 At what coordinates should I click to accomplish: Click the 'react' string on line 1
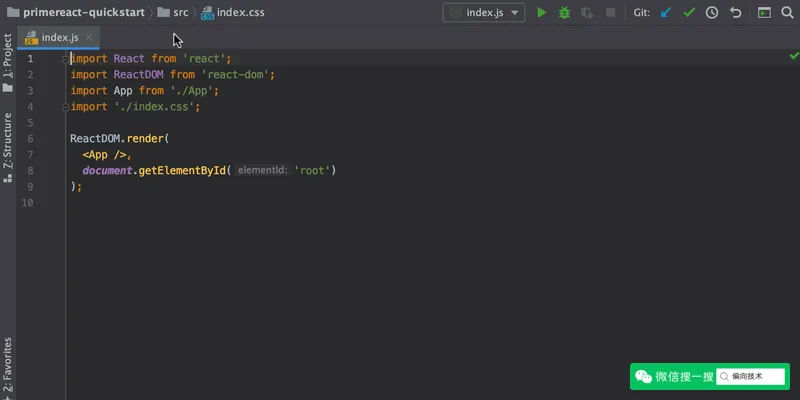[x=204, y=59]
